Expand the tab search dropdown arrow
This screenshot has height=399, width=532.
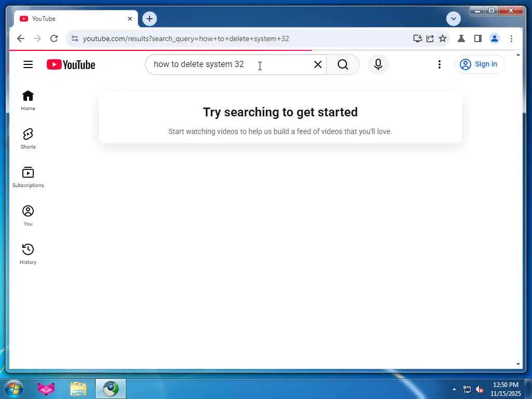(x=453, y=19)
